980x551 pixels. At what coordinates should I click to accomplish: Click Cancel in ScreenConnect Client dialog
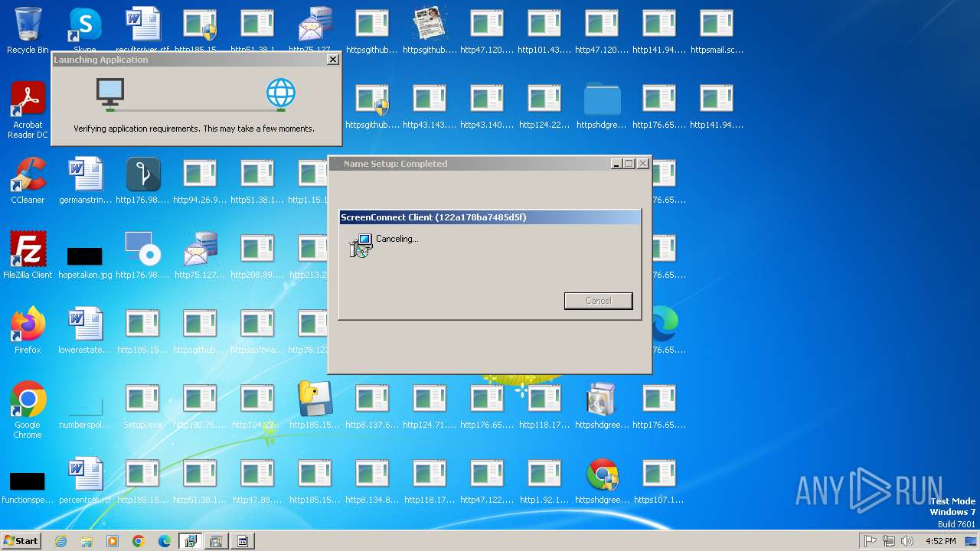[599, 301]
